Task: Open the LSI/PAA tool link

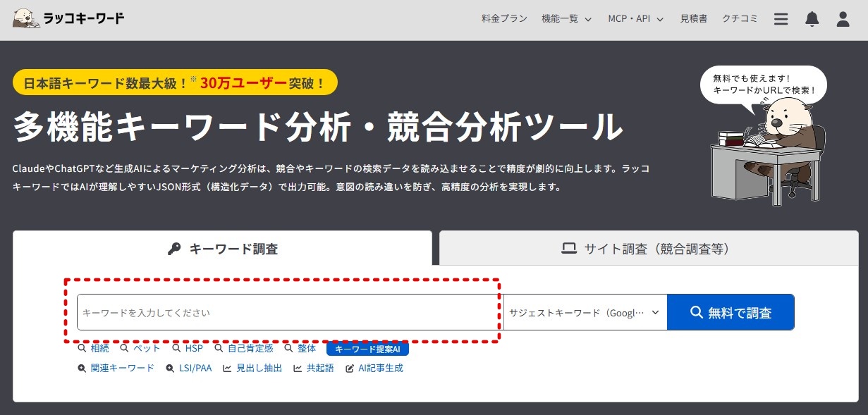Action: click(188, 368)
